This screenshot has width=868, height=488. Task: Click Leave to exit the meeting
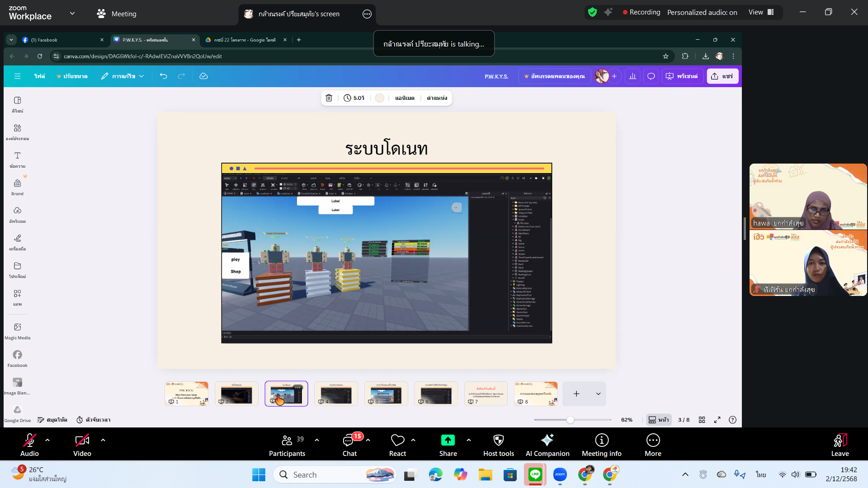(x=840, y=445)
